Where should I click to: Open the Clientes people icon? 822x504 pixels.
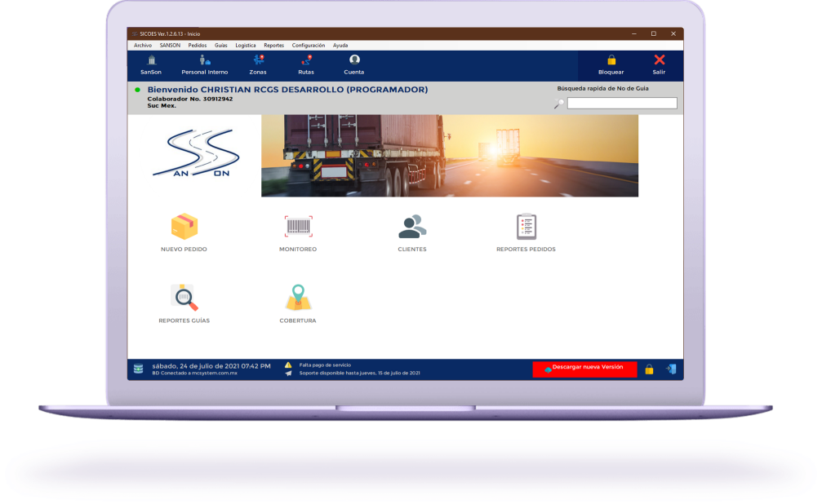point(412,227)
